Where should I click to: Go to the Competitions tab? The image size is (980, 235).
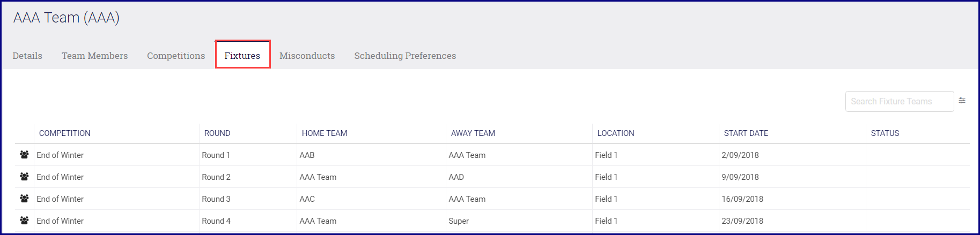[176, 56]
